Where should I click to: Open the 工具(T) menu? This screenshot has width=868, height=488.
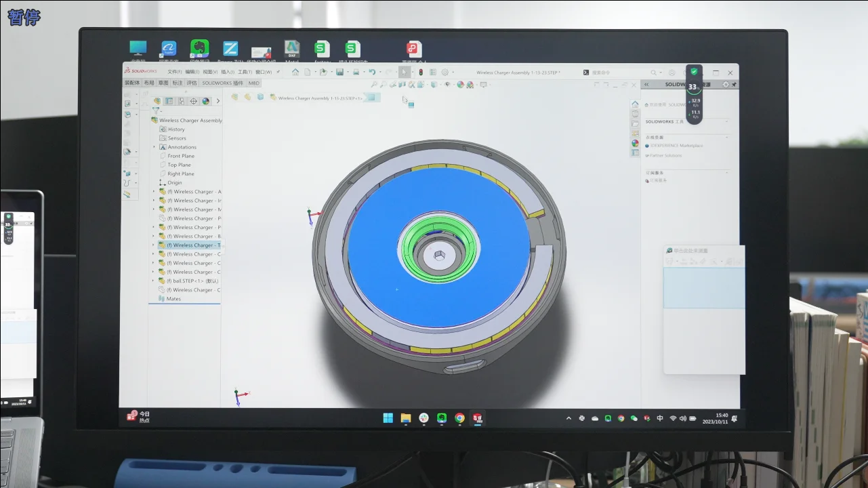point(245,72)
